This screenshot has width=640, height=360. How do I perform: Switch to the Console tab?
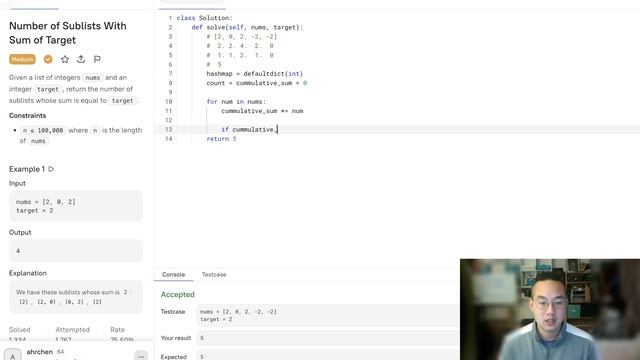(x=173, y=274)
